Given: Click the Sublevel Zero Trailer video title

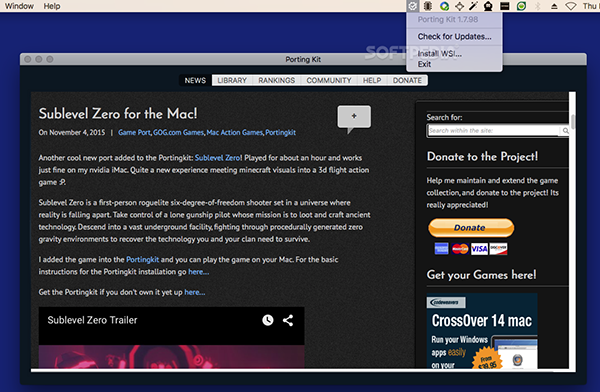Looking at the screenshot, I should click(92, 320).
